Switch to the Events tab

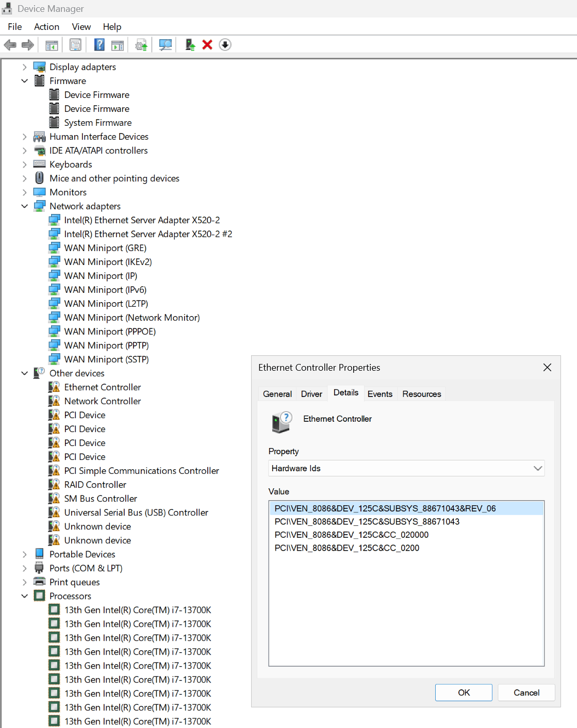click(x=380, y=394)
